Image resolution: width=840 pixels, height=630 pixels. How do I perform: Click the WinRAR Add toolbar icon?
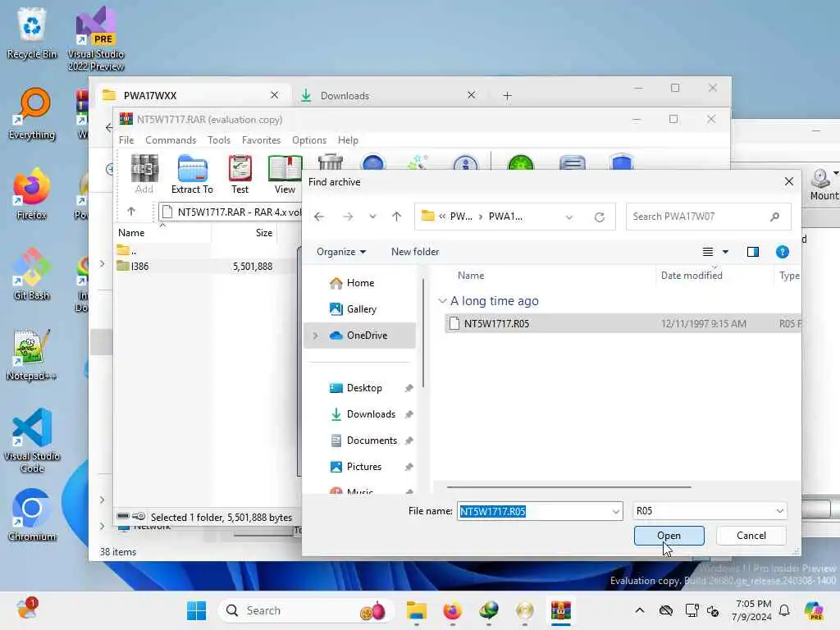144,174
